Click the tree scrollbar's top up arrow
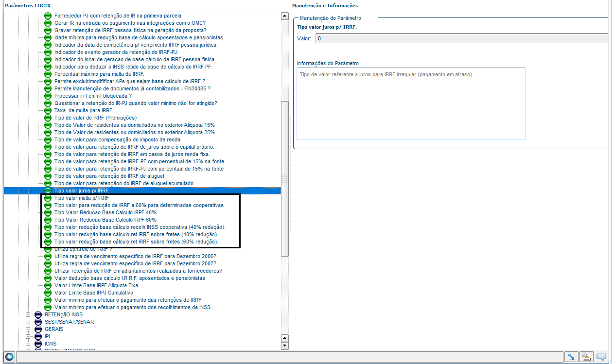The height and width of the screenshot is (364, 614). coord(285,16)
